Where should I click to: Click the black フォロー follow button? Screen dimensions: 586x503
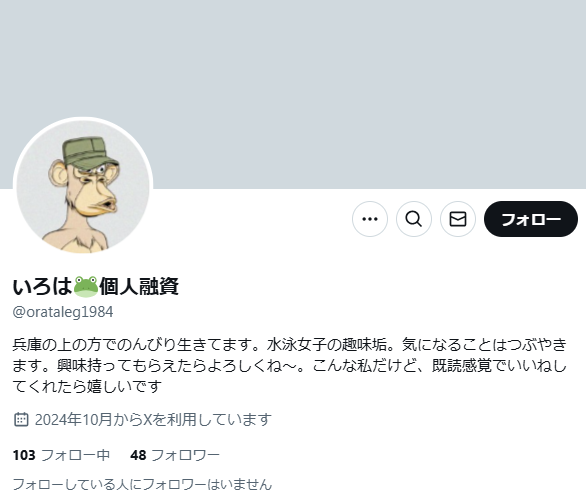pos(531,219)
